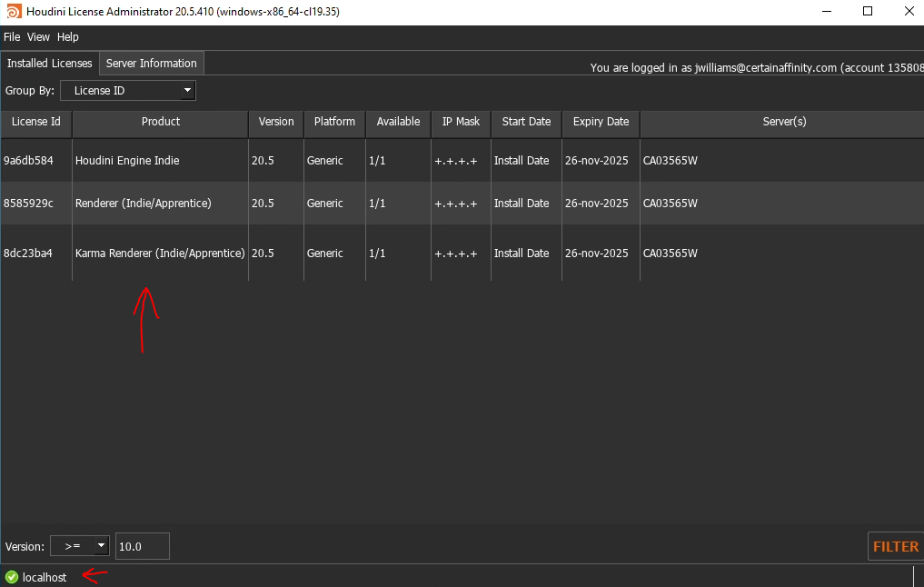Open the View menu

pyautogui.click(x=38, y=36)
